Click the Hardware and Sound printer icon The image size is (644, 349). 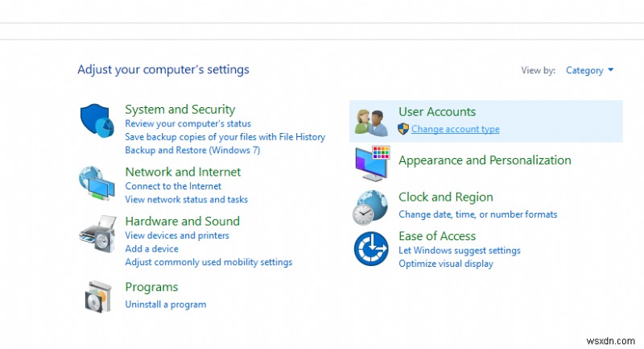pos(97,234)
